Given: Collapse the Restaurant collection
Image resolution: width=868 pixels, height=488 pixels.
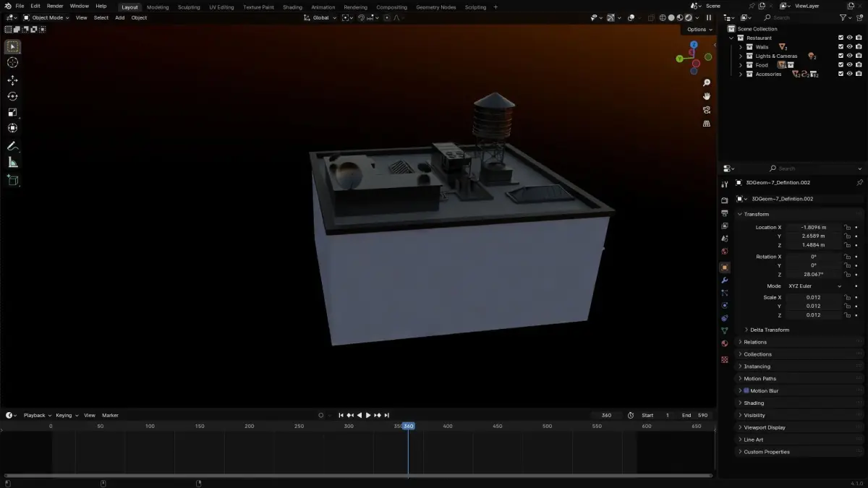Looking at the screenshot, I should (731, 38).
